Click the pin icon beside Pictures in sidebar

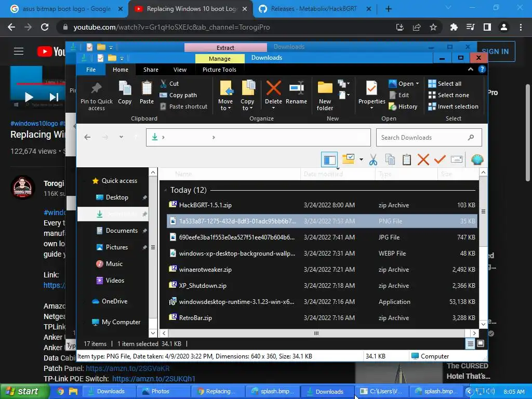144,247
